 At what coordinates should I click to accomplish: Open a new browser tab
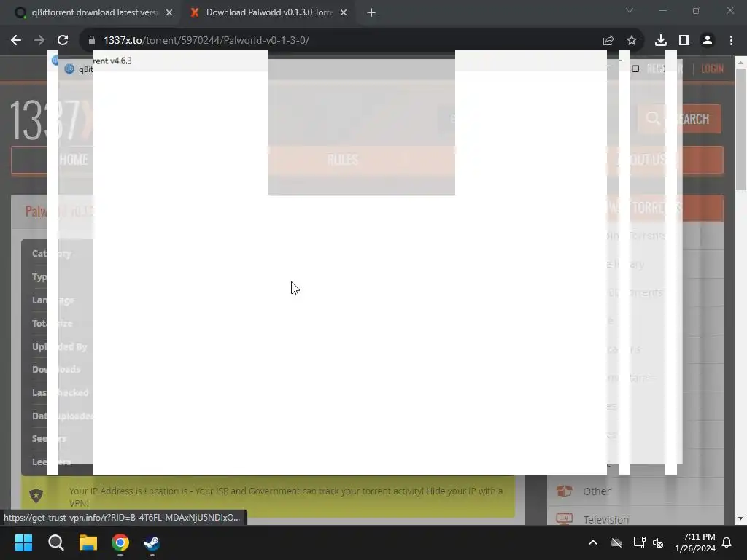(x=371, y=12)
